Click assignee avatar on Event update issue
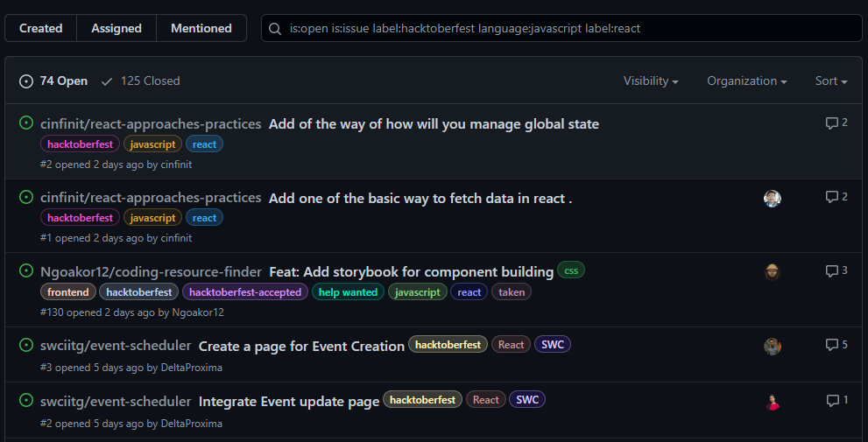 tap(773, 402)
